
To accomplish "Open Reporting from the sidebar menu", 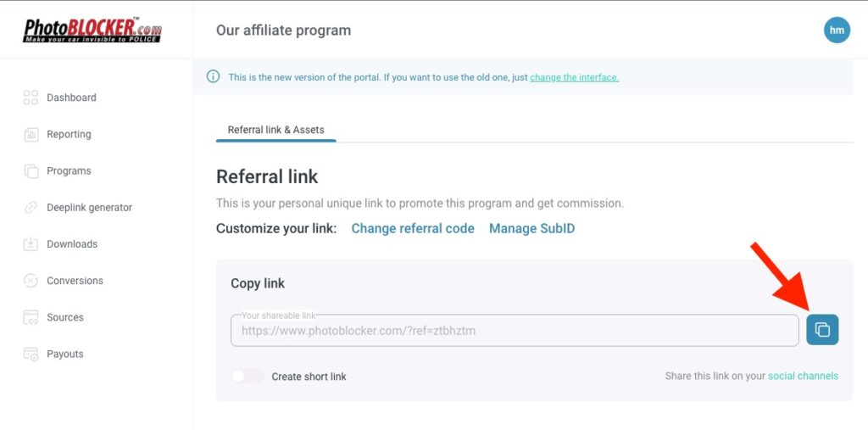I will (x=69, y=134).
